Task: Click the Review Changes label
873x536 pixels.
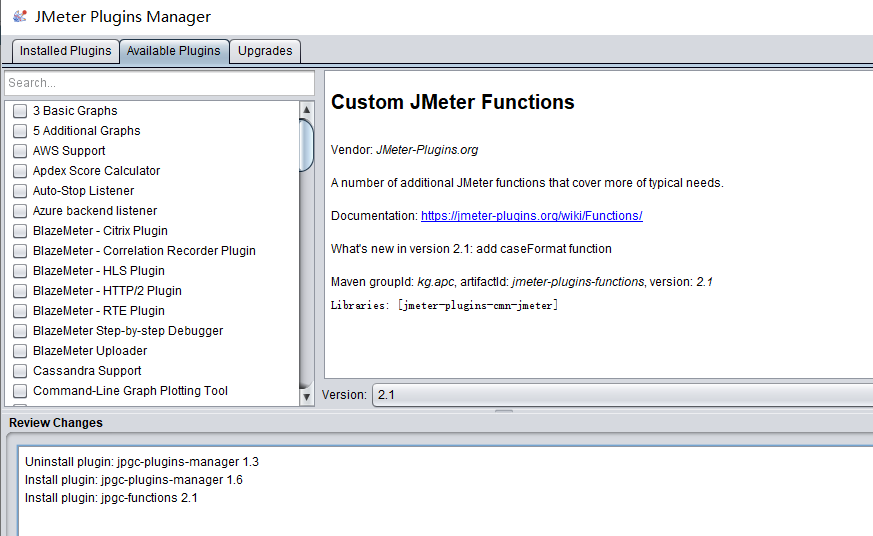Action: [56, 423]
